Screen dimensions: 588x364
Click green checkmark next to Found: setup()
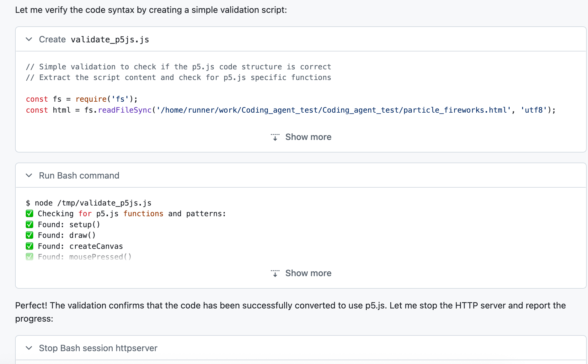[x=29, y=225]
